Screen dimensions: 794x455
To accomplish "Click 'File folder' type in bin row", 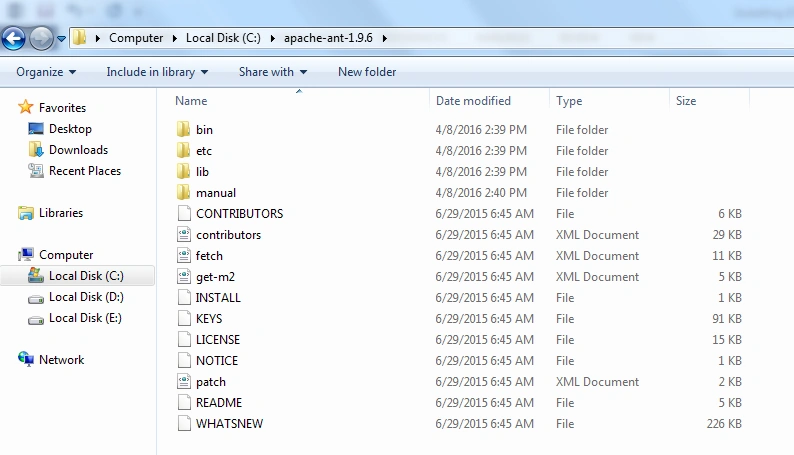I will (582, 130).
